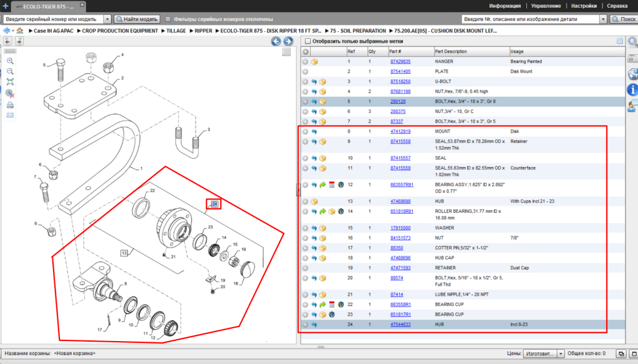Screen dimensions: 638x364
Task: Open a new tab with plus icon
Action: [x=5, y=6]
